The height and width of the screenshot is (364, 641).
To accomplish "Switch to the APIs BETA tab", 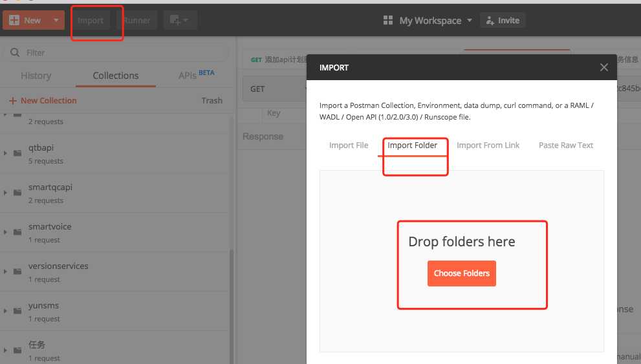I will [x=196, y=75].
